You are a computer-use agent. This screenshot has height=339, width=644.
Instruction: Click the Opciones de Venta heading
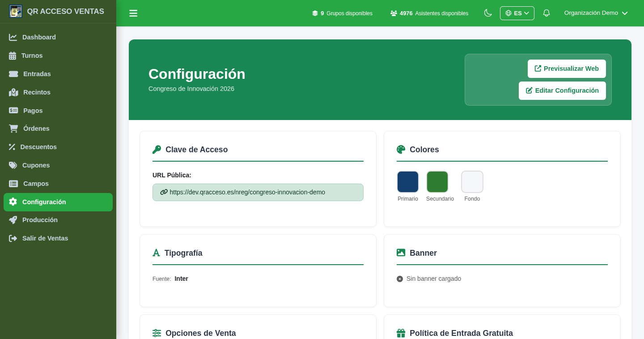point(200,333)
